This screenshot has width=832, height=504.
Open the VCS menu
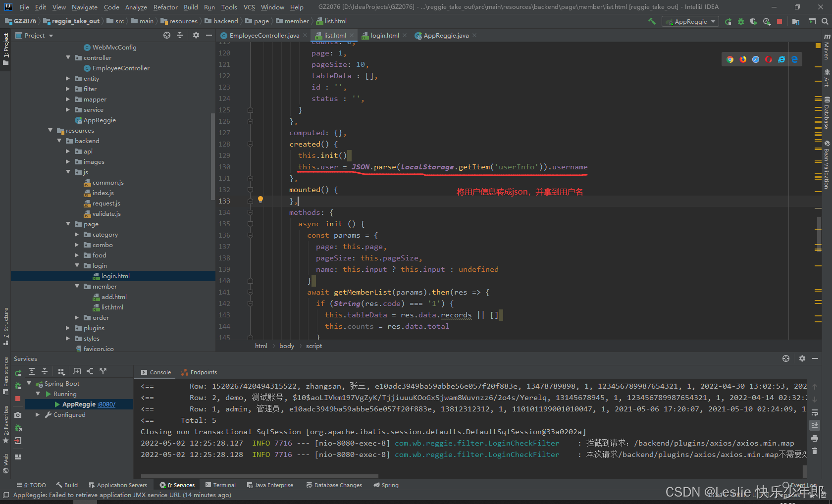(249, 7)
